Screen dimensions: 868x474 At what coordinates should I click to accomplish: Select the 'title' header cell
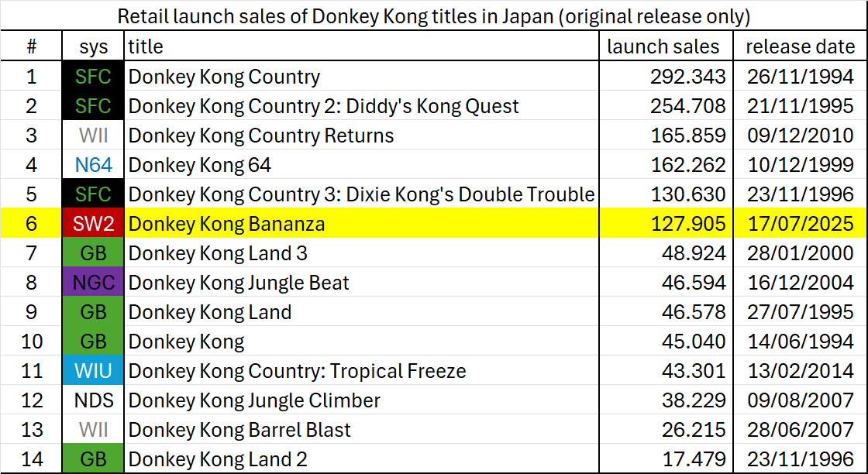(x=361, y=46)
